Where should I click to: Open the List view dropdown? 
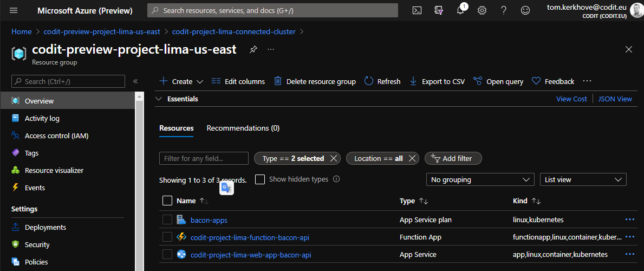coord(583,180)
